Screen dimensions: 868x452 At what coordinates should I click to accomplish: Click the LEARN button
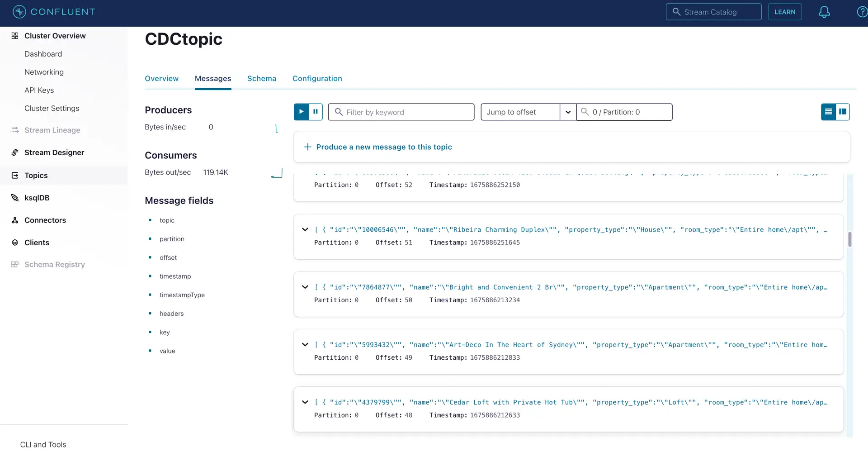click(784, 12)
